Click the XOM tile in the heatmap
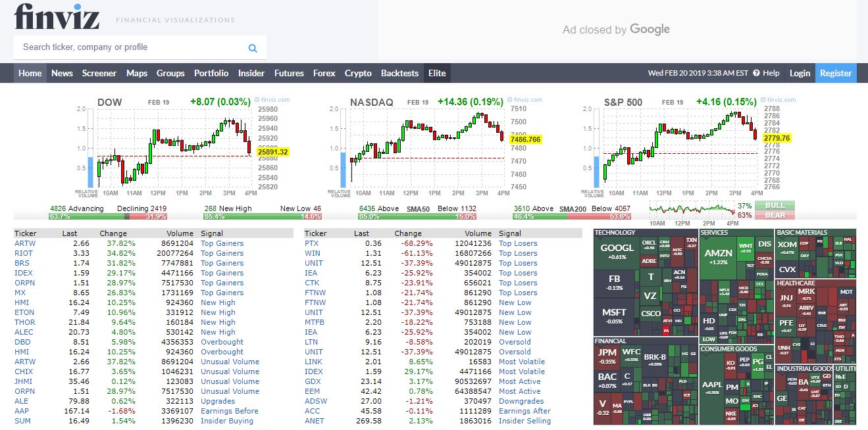This screenshot has width=868, height=430. tap(787, 247)
